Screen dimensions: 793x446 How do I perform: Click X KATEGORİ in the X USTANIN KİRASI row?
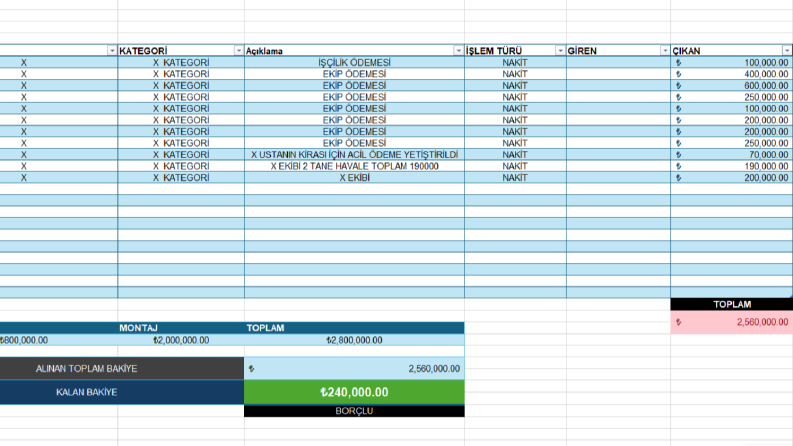(x=181, y=154)
